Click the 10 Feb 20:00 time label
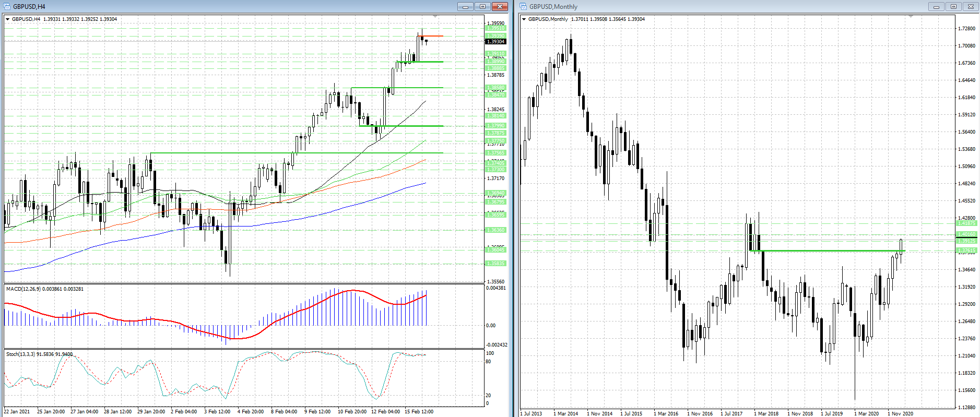 352,412
